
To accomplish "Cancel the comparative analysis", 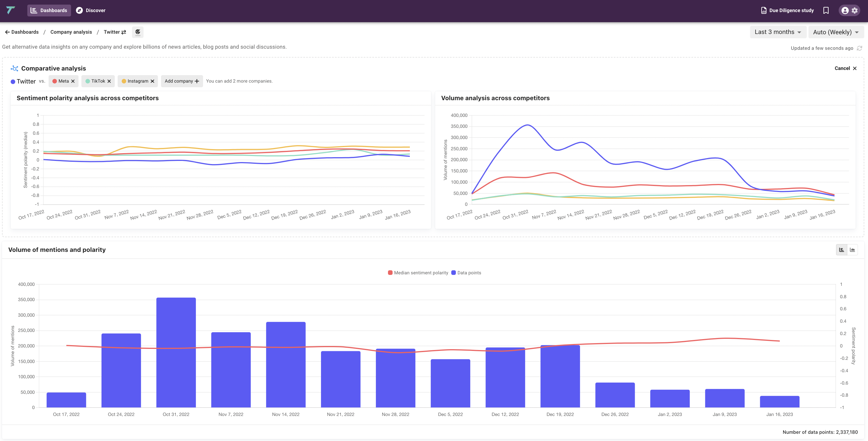I will pos(846,68).
